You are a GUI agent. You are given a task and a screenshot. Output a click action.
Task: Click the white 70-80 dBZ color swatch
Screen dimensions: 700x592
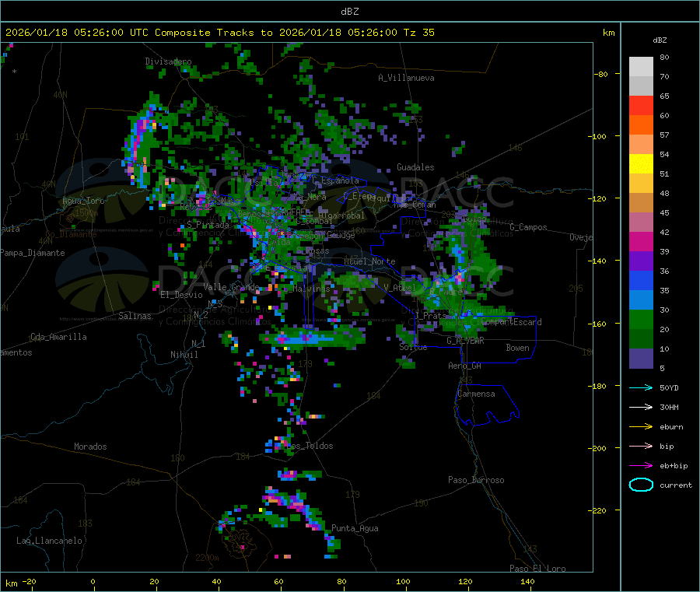(x=641, y=67)
